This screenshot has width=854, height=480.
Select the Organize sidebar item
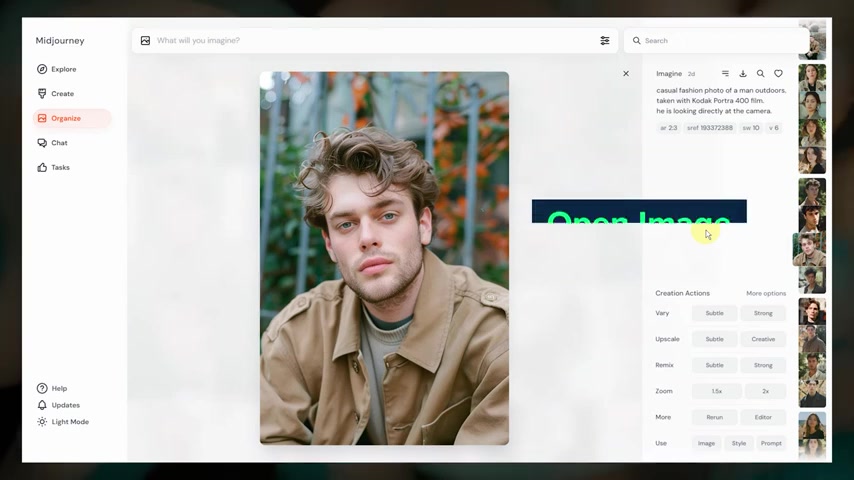pyautogui.click(x=72, y=118)
